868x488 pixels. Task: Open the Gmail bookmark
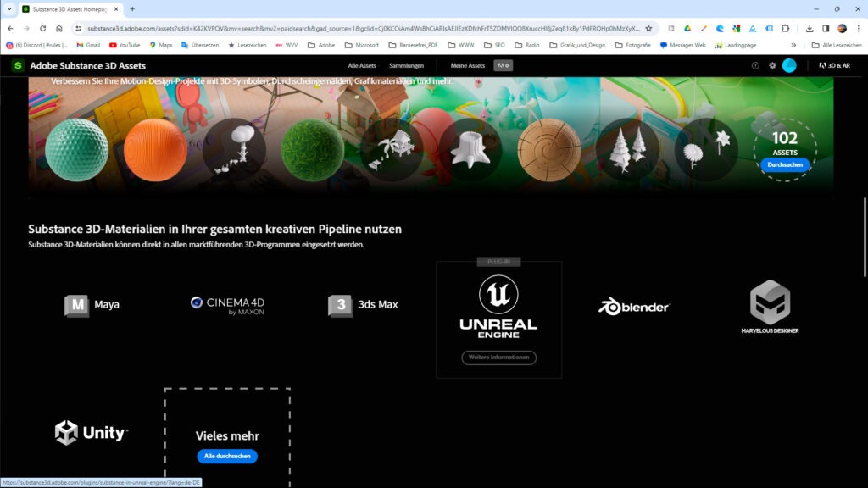point(88,46)
